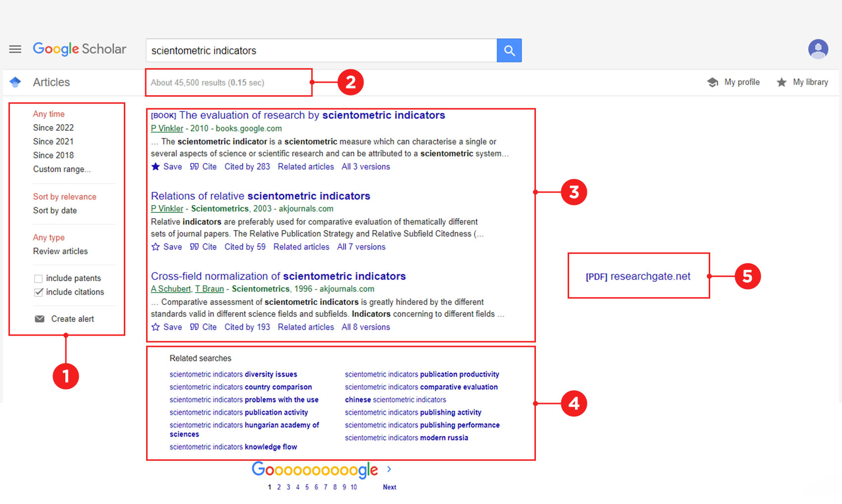Click the blue search magnifier button
The width and height of the screenshot is (842, 504).
tap(509, 50)
